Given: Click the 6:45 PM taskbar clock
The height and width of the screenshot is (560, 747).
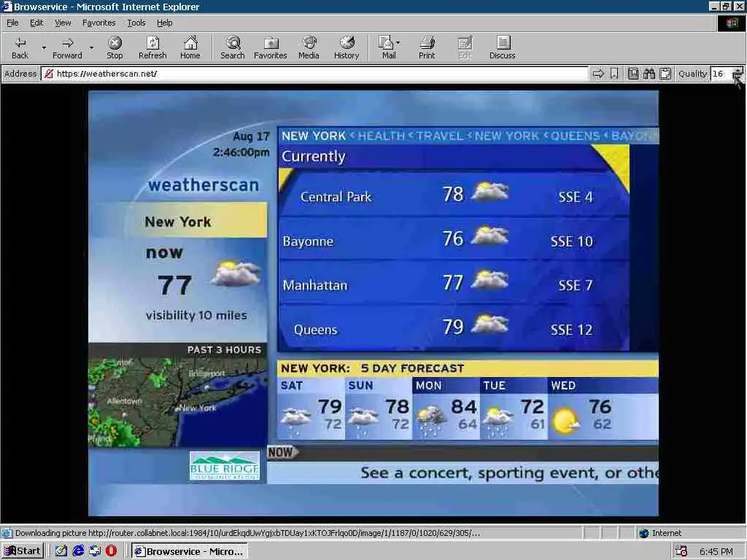Looking at the screenshot, I should tap(716, 552).
